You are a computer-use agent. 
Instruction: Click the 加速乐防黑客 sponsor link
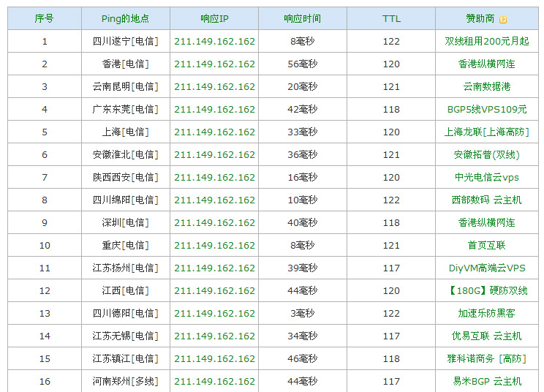click(x=486, y=314)
